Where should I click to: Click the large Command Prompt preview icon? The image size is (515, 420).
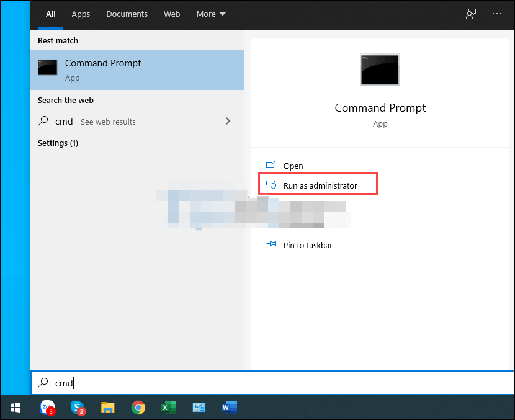point(380,69)
